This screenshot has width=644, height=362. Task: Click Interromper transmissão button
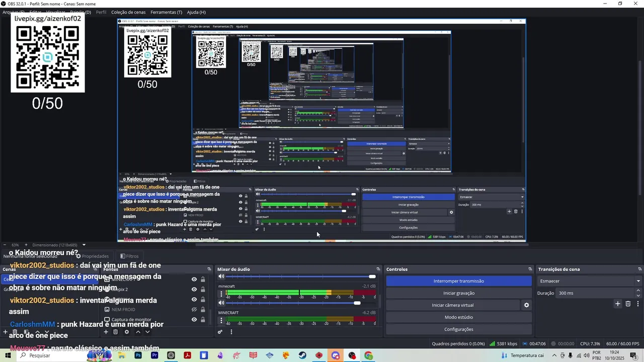[459, 281]
